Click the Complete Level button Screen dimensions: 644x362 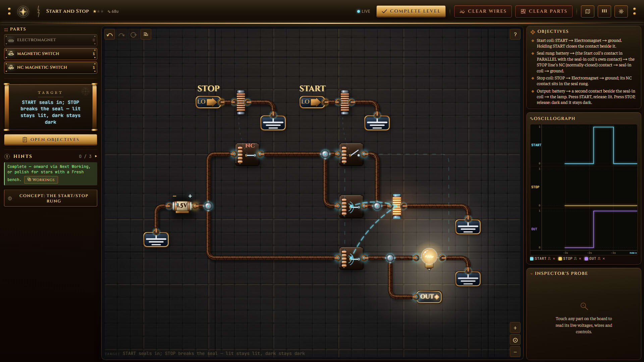tap(411, 11)
